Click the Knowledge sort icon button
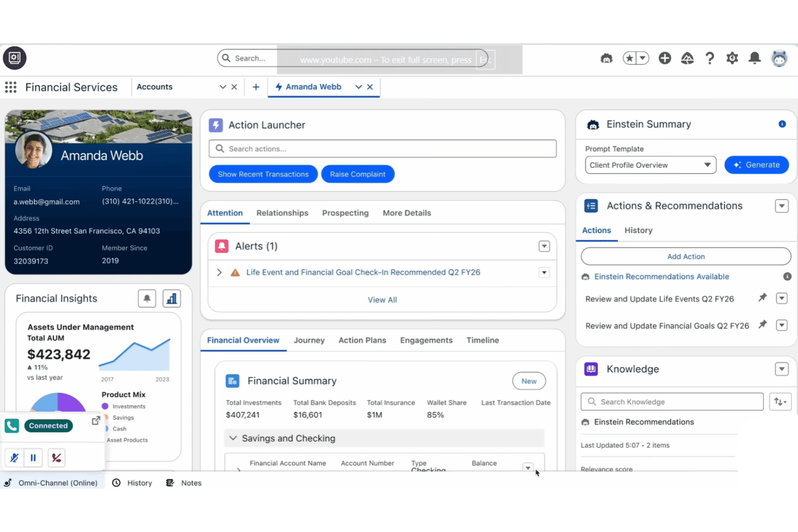This screenshot has width=798, height=532. (x=780, y=402)
